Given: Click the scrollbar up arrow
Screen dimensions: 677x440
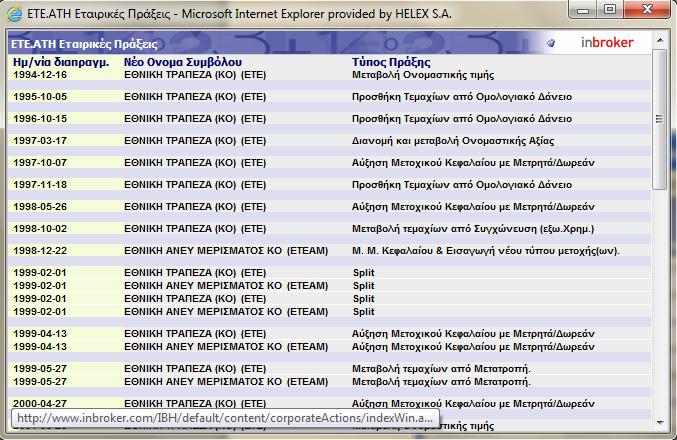Looking at the screenshot, I should 660,40.
